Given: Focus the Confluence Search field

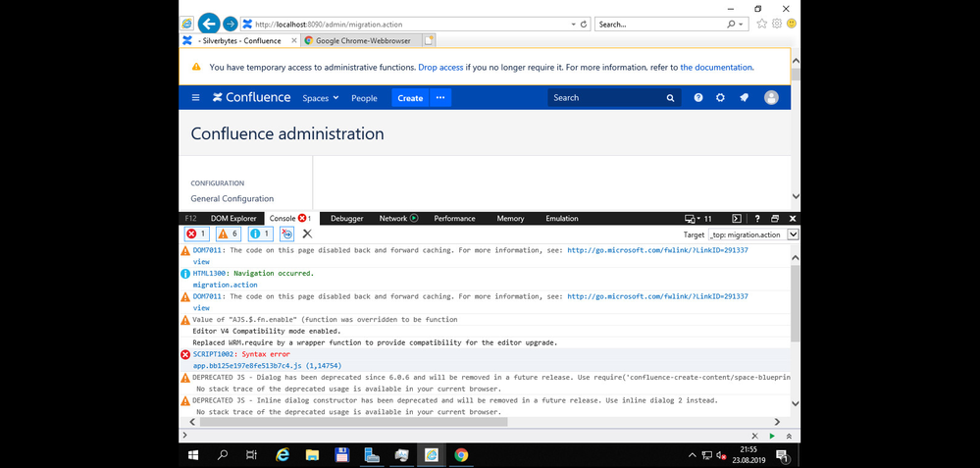Looking at the screenshot, I should pyautogui.click(x=612, y=97).
